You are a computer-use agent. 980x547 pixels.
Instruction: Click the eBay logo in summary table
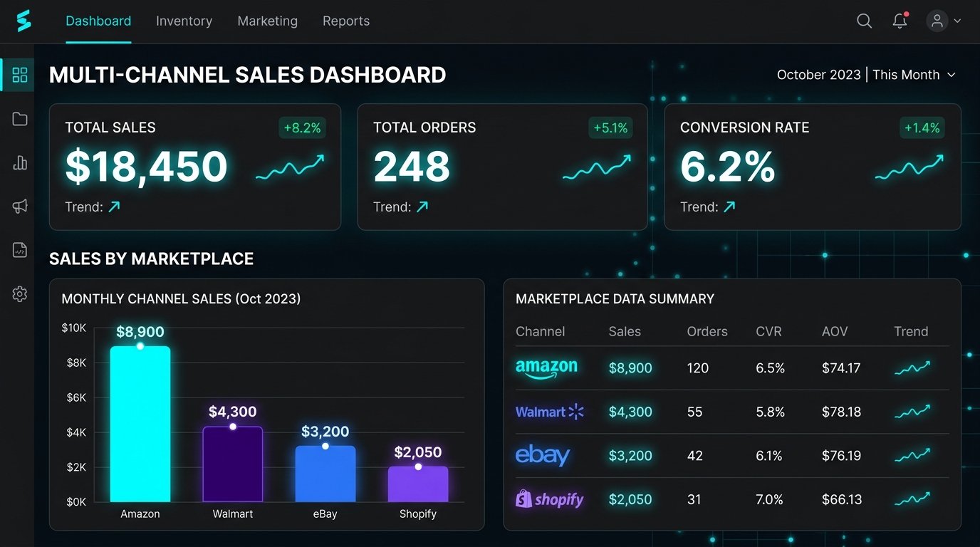click(x=543, y=455)
